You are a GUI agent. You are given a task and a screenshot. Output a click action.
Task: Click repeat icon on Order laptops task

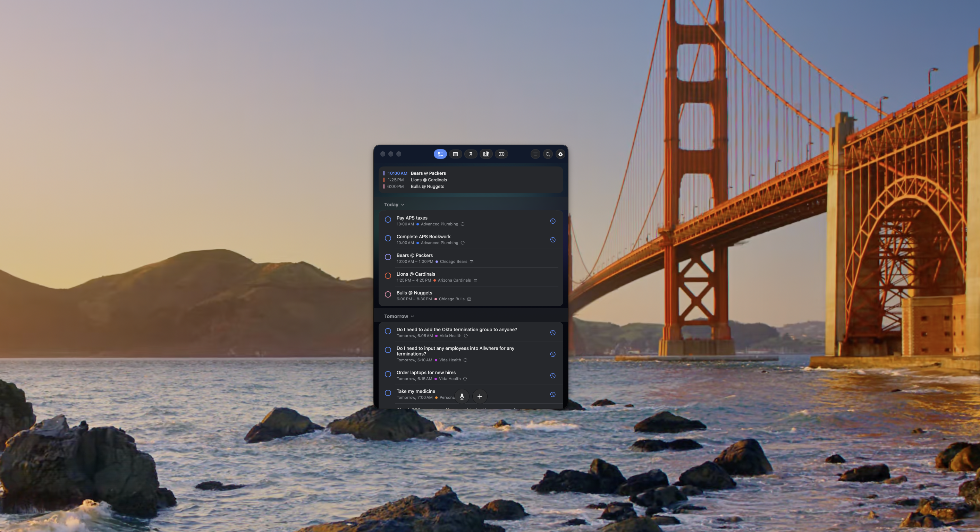(x=465, y=379)
